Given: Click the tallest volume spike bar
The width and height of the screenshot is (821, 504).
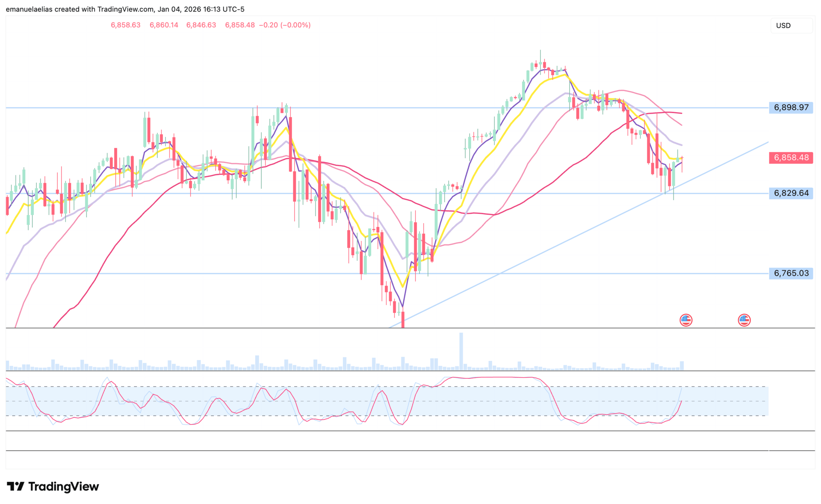Looking at the screenshot, I should pos(461,351).
